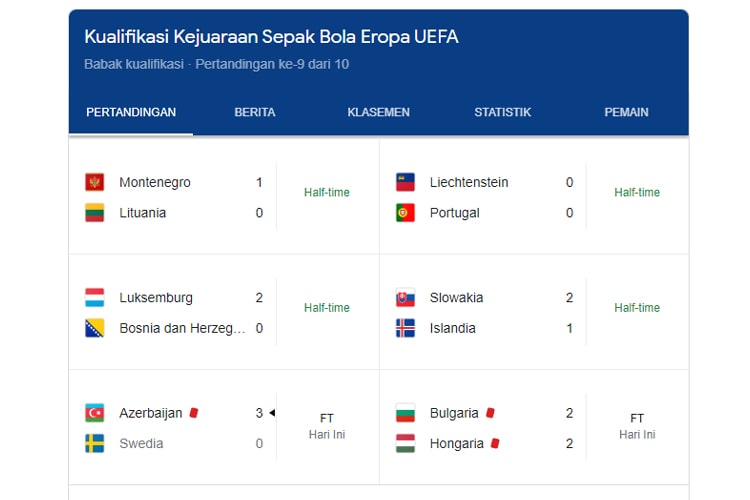750x500 pixels.
Task: Click Azerbaijan's red card icon
Action: tap(193, 413)
